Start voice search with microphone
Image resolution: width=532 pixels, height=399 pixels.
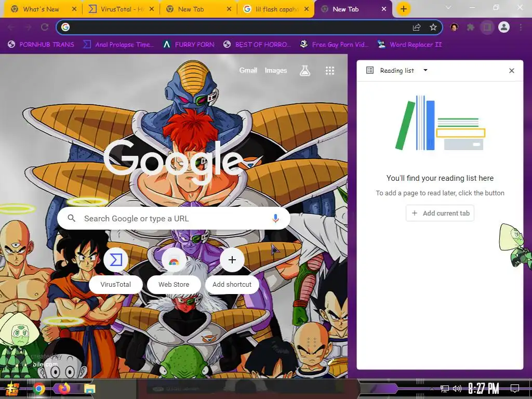[x=275, y=219]
